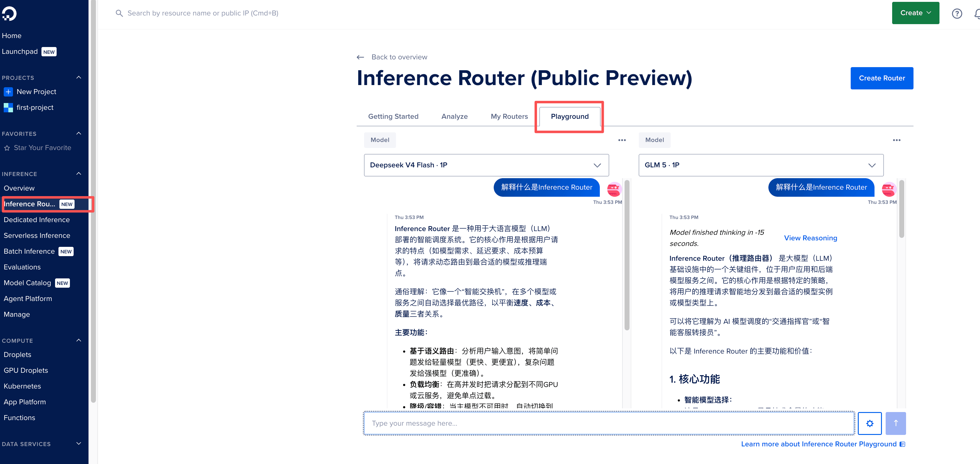Open Manage under Inference in sidebar

click(17, 315)
